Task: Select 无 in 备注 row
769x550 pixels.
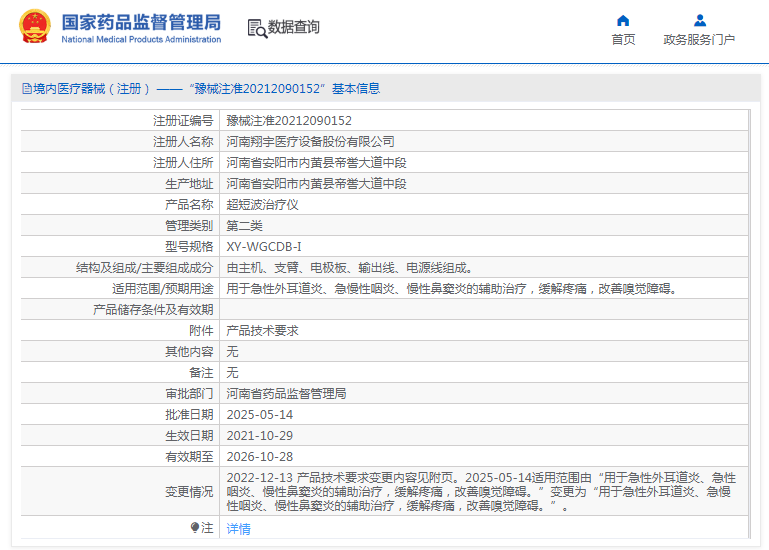Action: point(232,373)
